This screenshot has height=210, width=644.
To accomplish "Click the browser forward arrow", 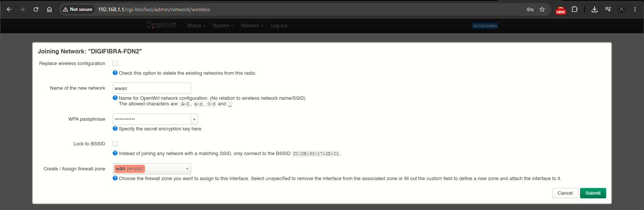I will click(x=22, y=9).
